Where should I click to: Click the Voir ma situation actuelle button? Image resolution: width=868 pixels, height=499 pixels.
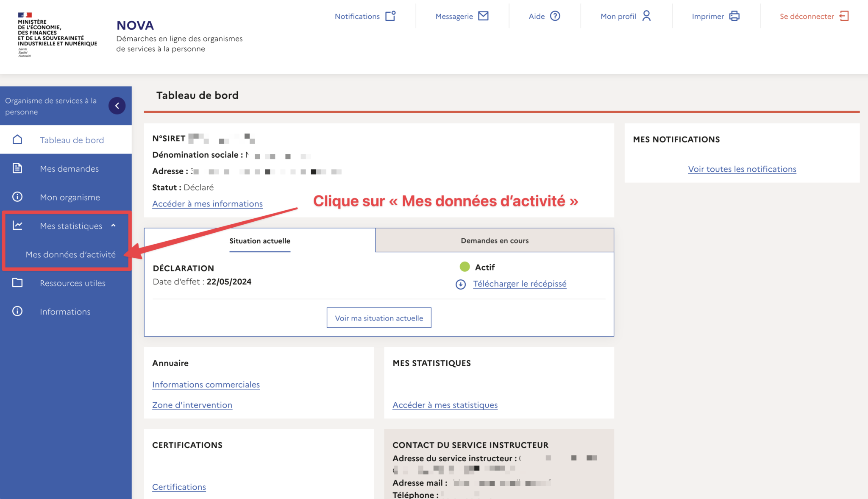coord(379,318)
